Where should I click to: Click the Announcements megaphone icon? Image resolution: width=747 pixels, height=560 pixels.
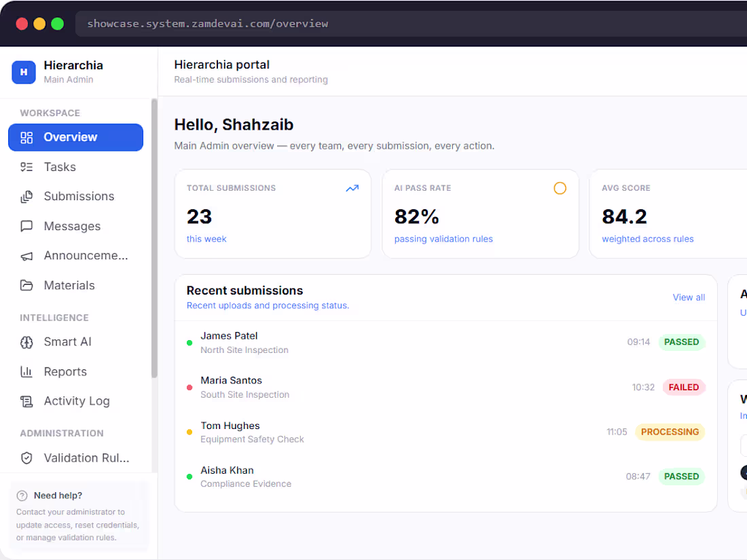point(26,256)
